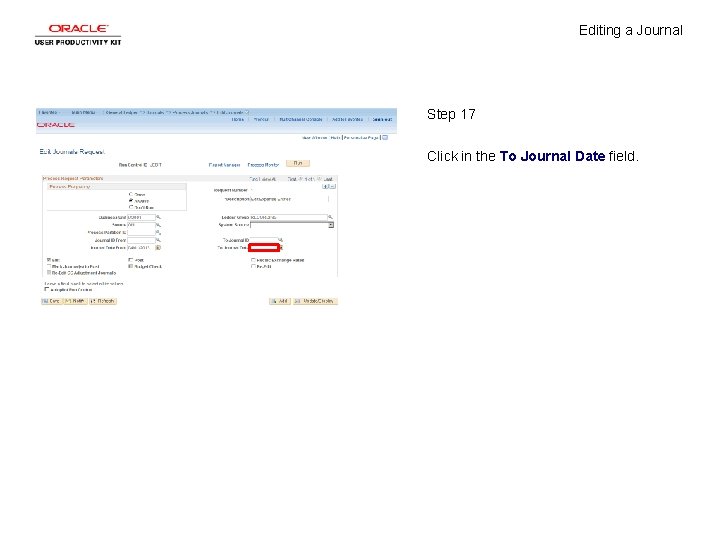
Task: Click the Personalize Page link
Action: click(x=361, y=137)
